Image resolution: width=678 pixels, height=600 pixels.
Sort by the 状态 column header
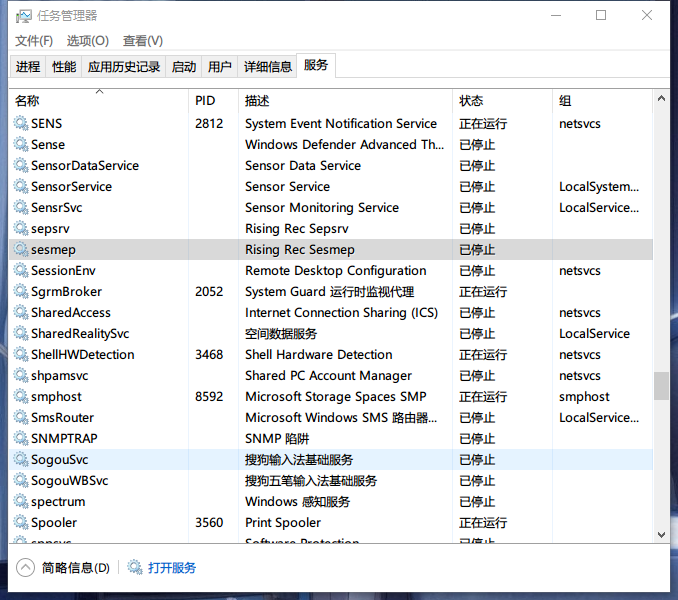(502, 101)
